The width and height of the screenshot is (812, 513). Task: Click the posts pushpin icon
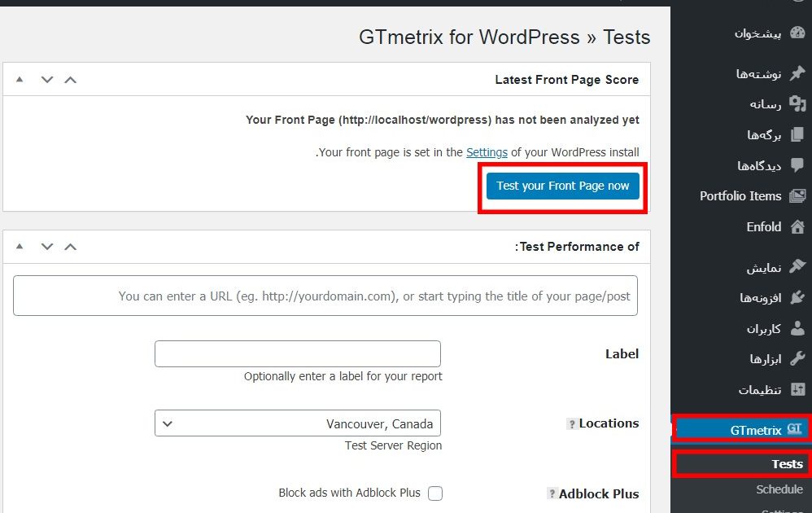pyautogui.click(x=797, y=73)
